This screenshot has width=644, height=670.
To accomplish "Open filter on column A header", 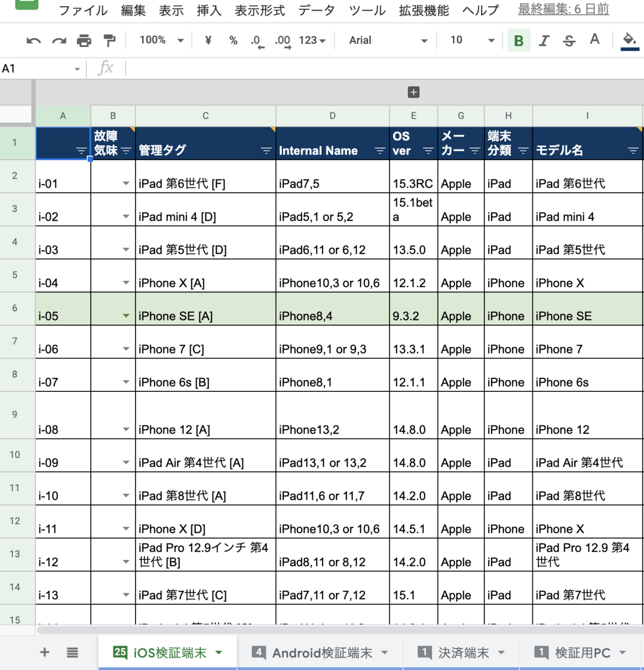I will (x=81, y=151).
